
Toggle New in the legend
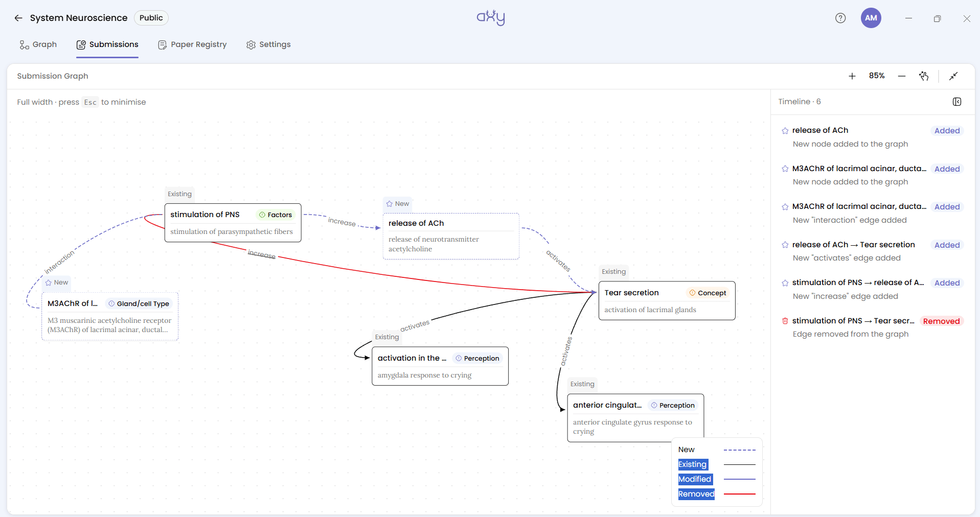click(687, 450)
